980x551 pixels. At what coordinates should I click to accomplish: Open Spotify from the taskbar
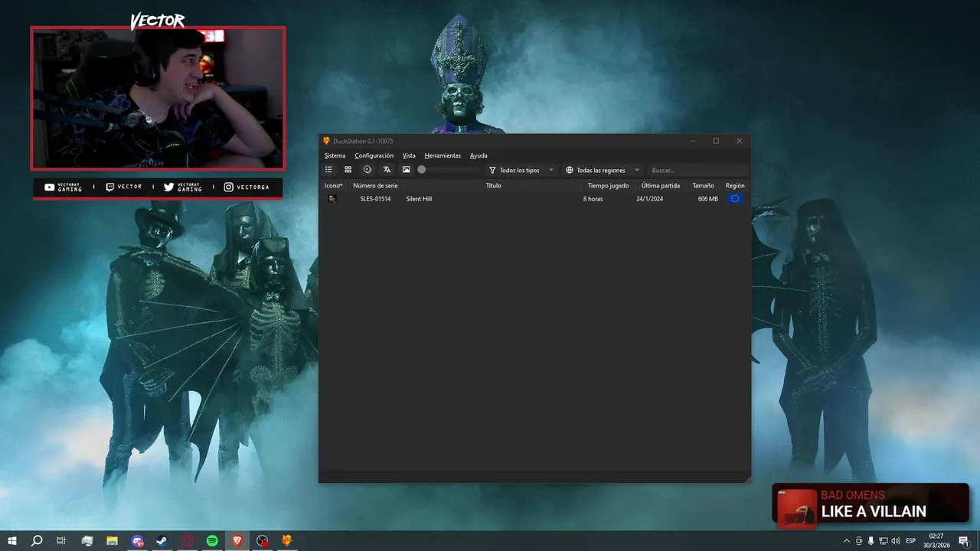[212, 541]
